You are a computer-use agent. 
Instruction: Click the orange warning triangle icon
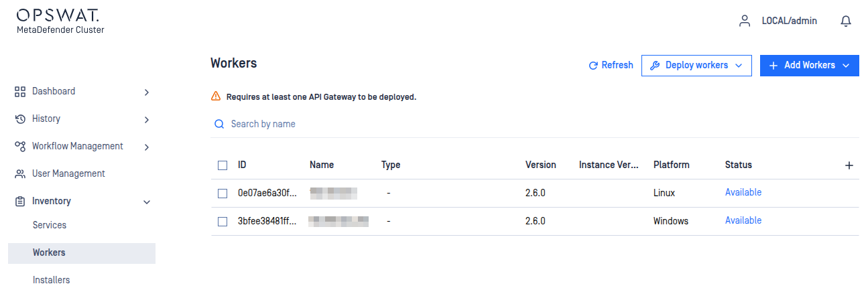point(216,96)
